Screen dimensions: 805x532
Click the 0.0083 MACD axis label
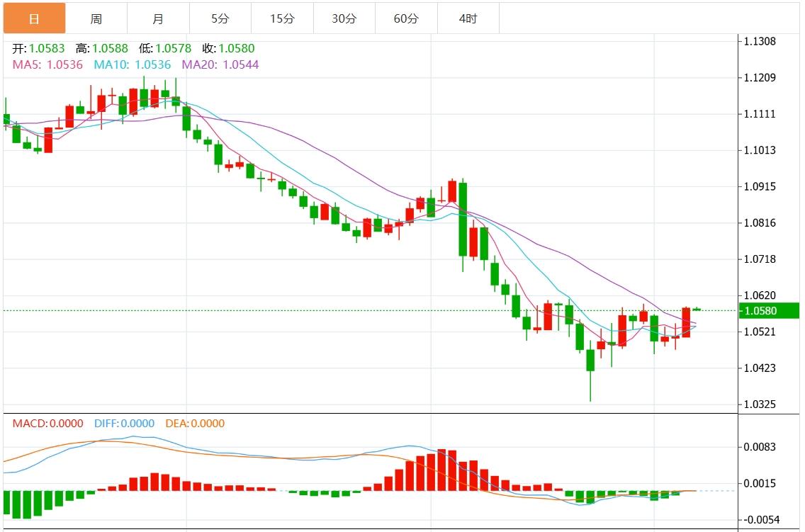[760, 447]
